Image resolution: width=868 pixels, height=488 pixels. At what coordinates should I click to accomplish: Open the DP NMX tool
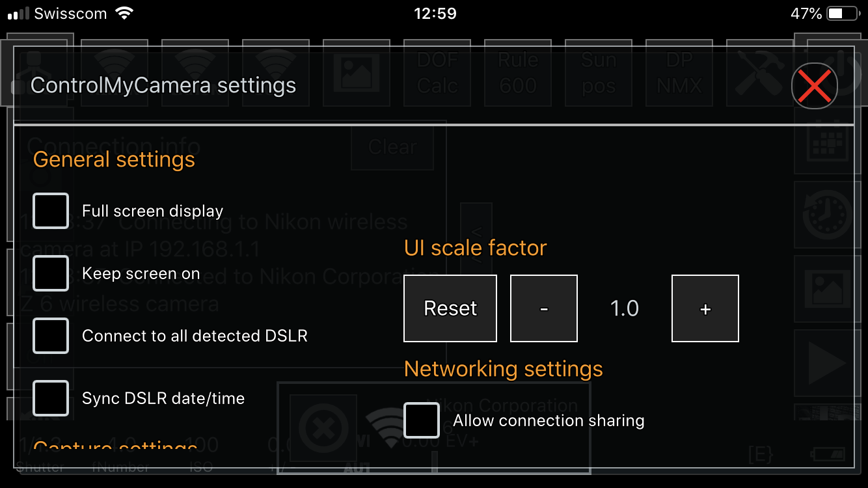point(679,72)
